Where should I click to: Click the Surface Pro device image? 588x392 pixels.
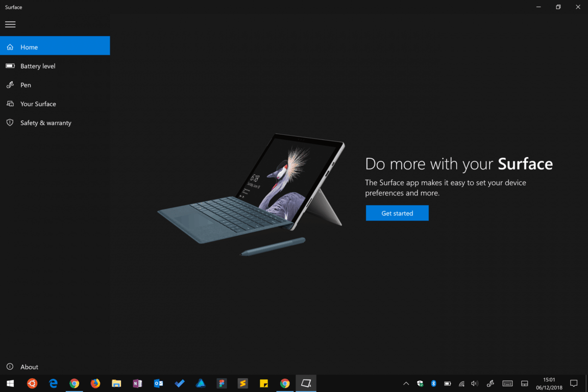point(251,194)
